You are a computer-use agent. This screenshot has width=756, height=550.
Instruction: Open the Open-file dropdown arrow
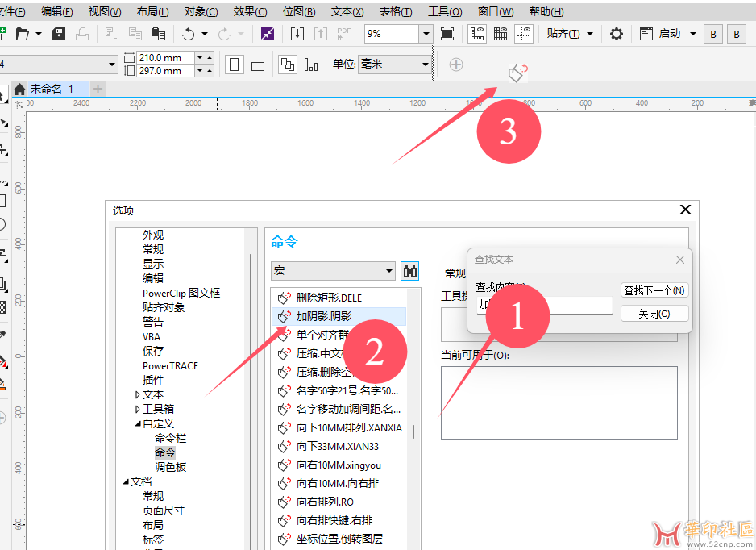(39, 34)
